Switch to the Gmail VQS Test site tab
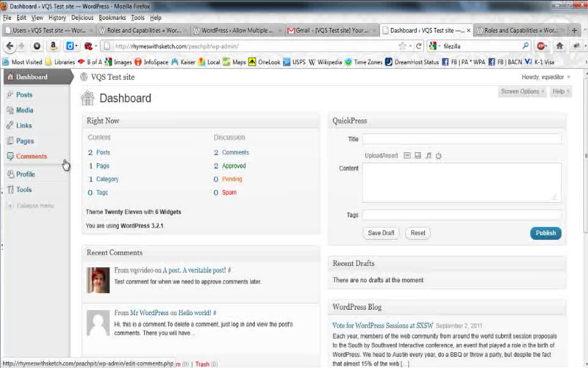 pos(332,30)
